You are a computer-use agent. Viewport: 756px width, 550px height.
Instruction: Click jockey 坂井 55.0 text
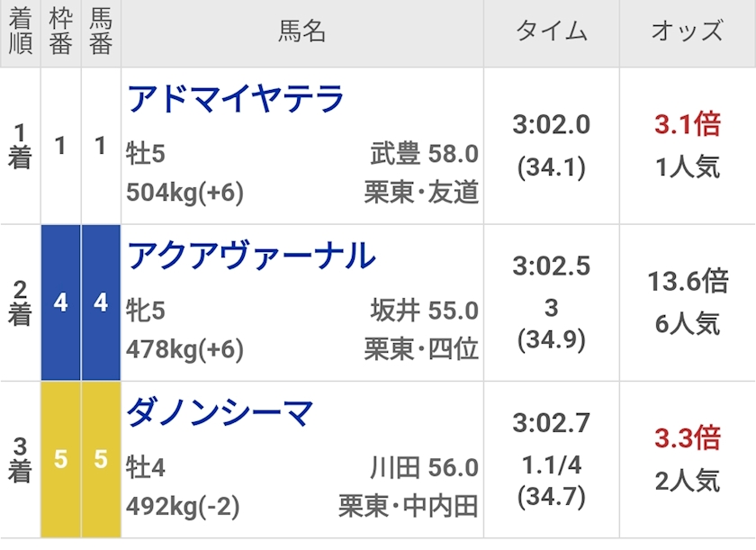pyautogui.click(x=424, y=311)
